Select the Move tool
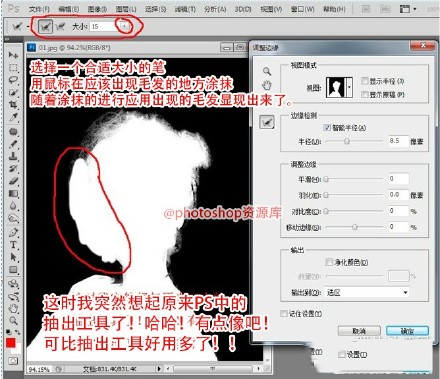The width and height of the screenshot is (440, 379). point(13,55)
